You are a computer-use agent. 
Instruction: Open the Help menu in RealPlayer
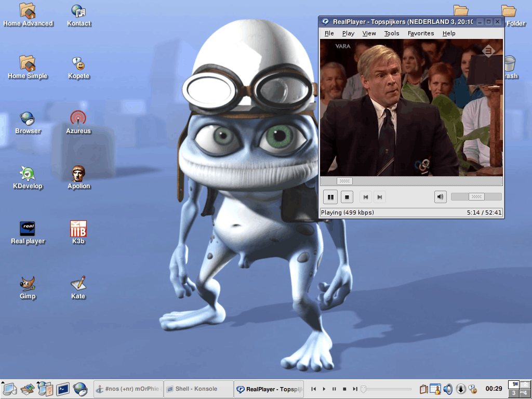[448, 33]
